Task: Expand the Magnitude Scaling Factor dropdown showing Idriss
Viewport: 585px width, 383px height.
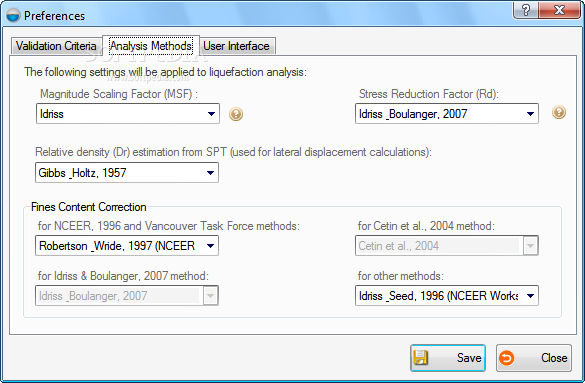Action: (x=128, y=114)
